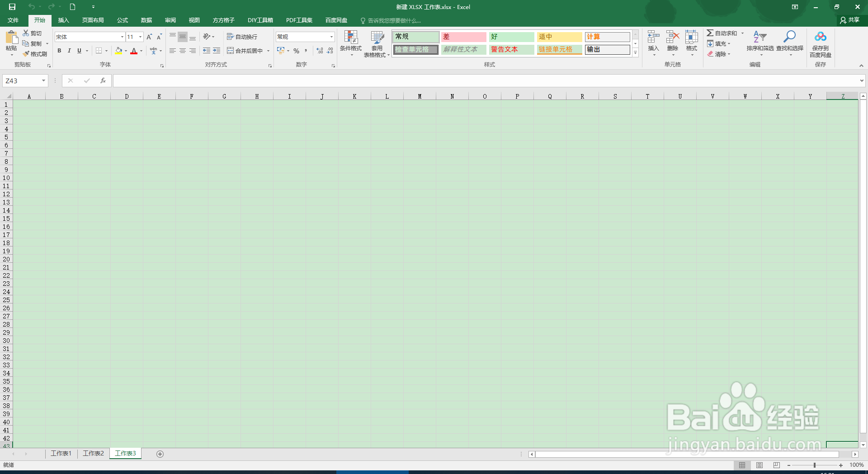This screenshot has height=474, width=868.
Task: Click the Paste clipboard icon
Action: pyautogui.click(x=11, y=38)
